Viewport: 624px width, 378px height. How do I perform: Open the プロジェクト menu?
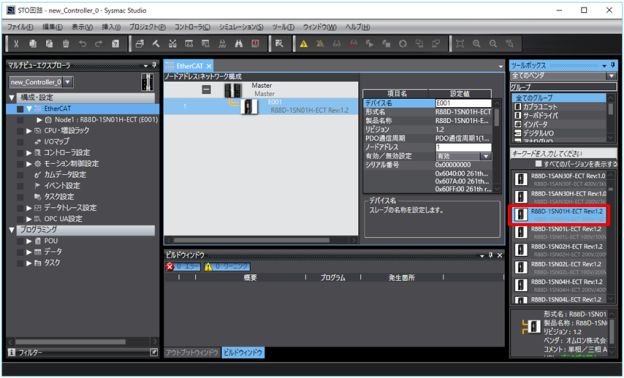pyautogui.click(x=147, y=27)
